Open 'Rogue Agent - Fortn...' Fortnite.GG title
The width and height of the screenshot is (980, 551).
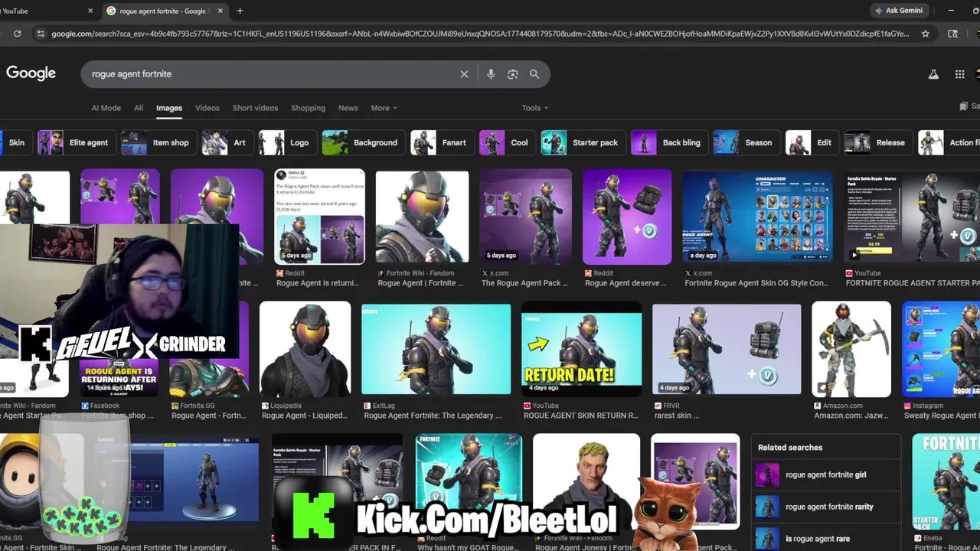(208, 416)
